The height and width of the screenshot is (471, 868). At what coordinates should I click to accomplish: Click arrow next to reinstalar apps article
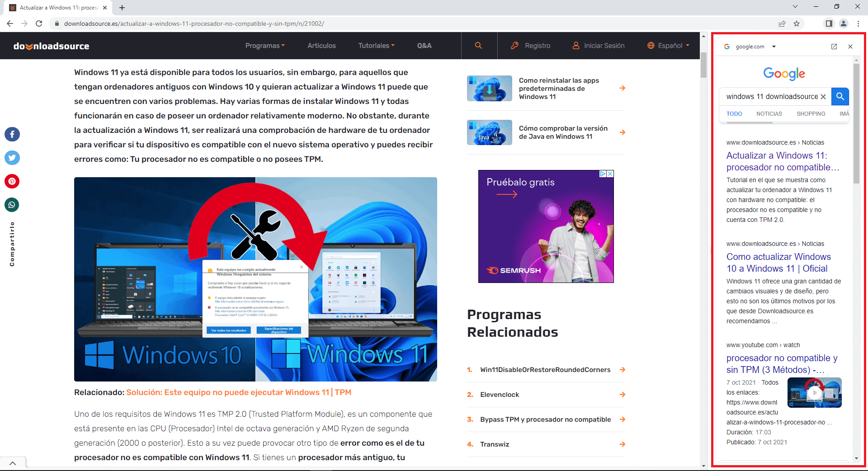(x=623, y=88)
